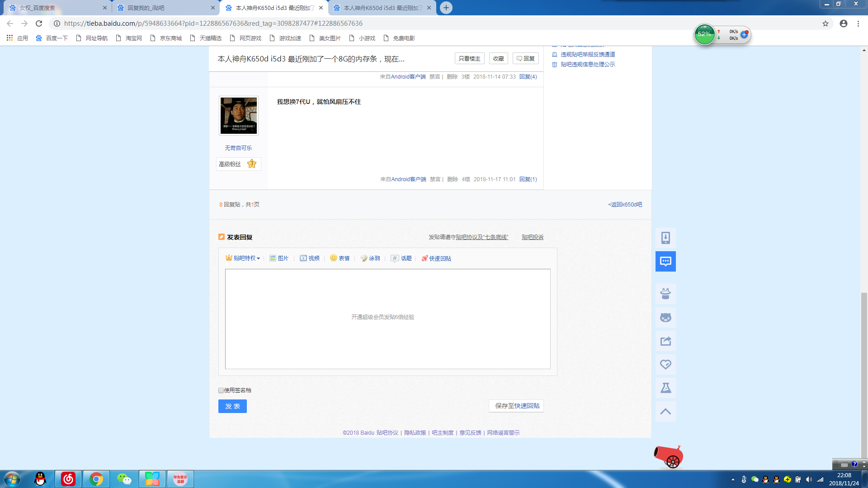Click the 只看楼主 button
Viewport: 868px width, 488px height.
coord(469,58)
